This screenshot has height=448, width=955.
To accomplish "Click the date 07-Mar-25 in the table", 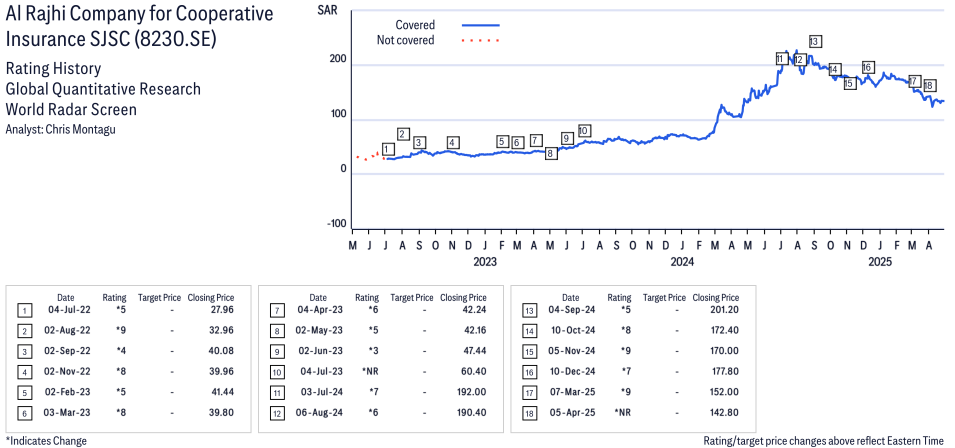I will click(571, 392).
